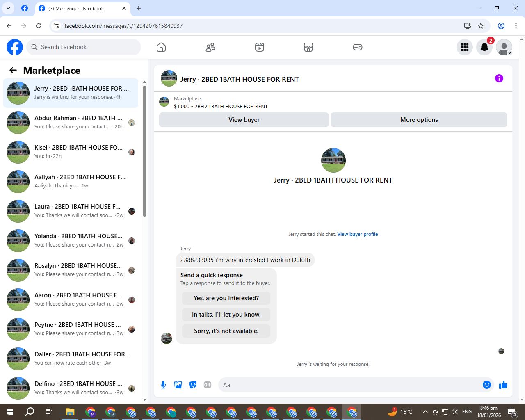Open Task View on the taskbar

(x=49, y=412)
